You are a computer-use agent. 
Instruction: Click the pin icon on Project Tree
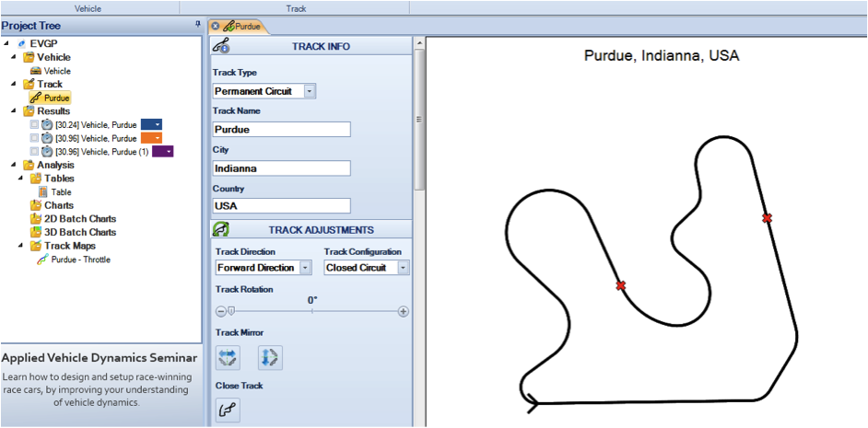point(197,25)
